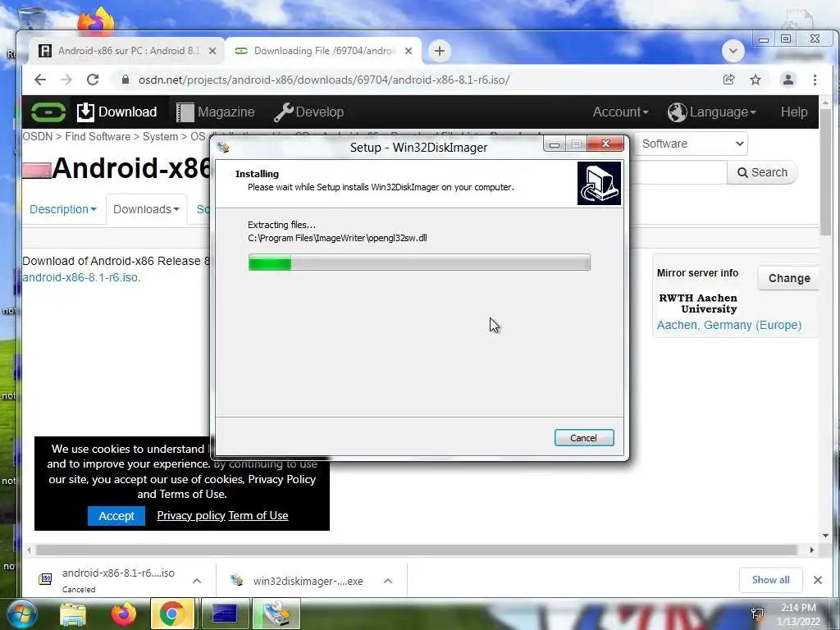Click the blue window taskbar icon
Viewport: 840px width, 630px height.
pyautogui.click(x=224, y=614)
